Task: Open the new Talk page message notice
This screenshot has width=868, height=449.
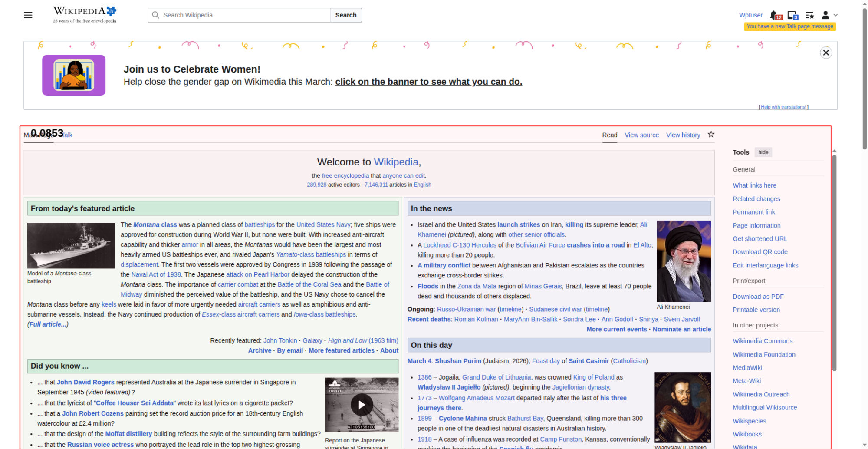Action: pyautogui.click(x=790, y=26)
